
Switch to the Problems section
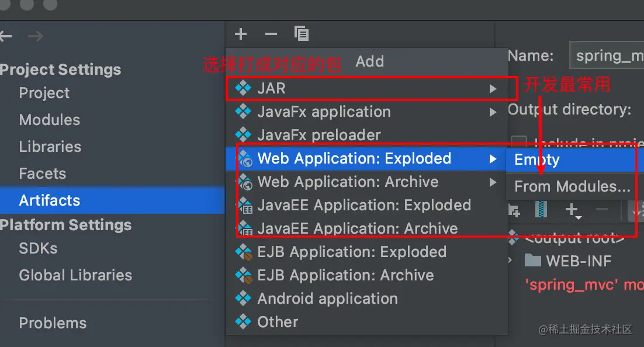coord(53,322)
